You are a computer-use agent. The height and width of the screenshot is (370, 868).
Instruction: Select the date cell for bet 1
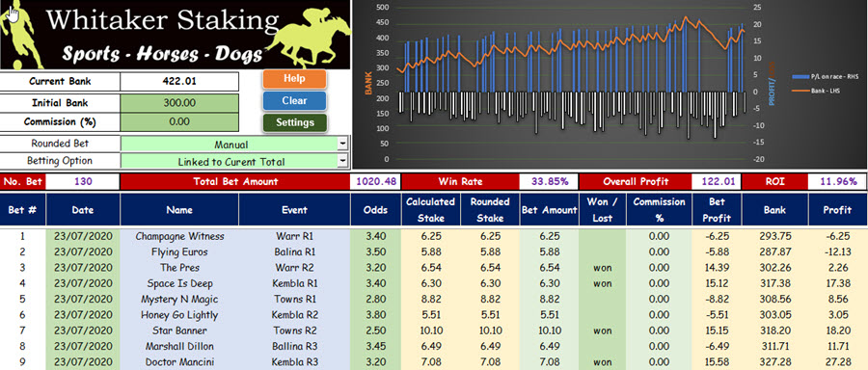pos(83,236)
